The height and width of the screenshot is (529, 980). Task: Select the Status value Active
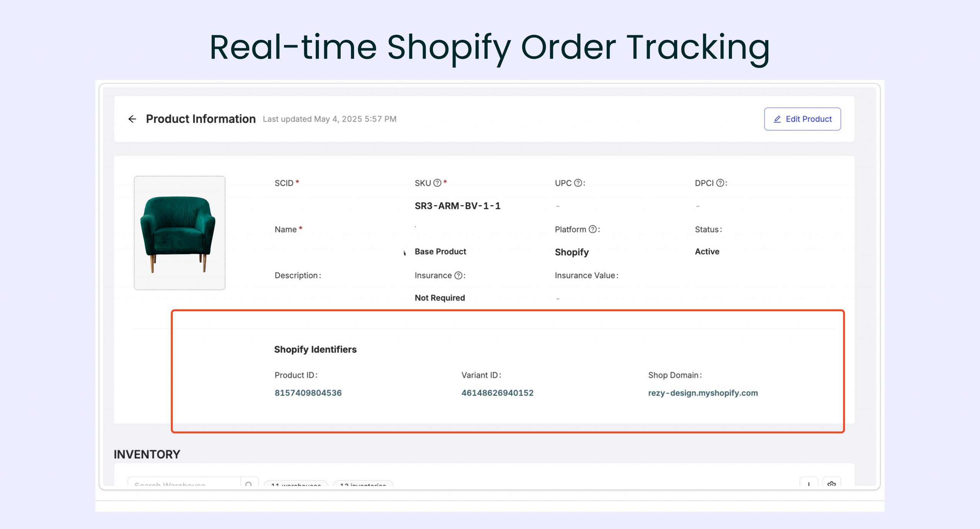pos(707,251)
